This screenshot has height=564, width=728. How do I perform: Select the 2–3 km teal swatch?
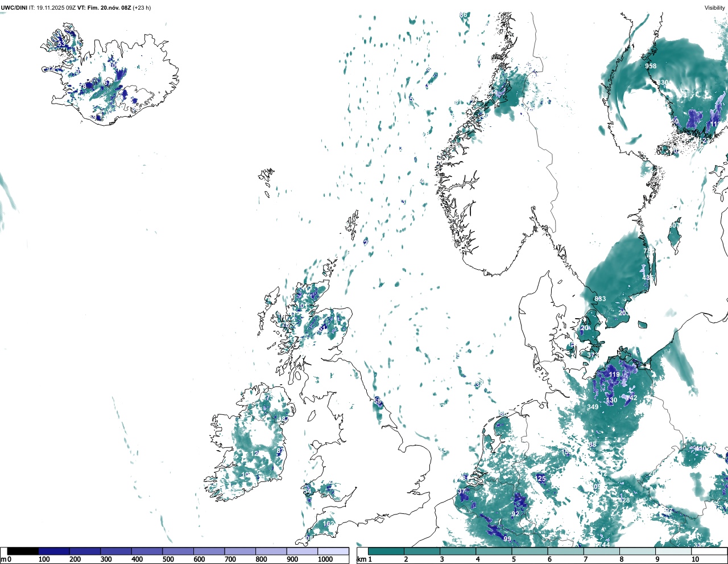coord(422,551)
